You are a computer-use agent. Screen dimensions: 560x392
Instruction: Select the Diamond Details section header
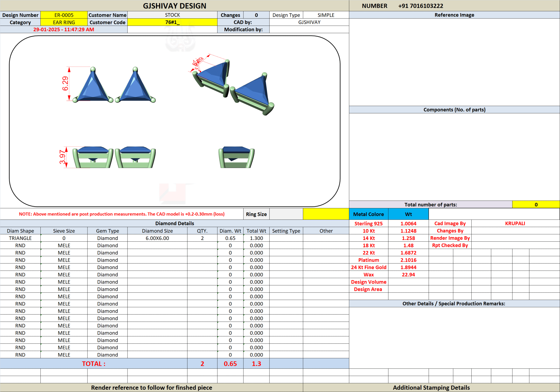click(174, 223)
